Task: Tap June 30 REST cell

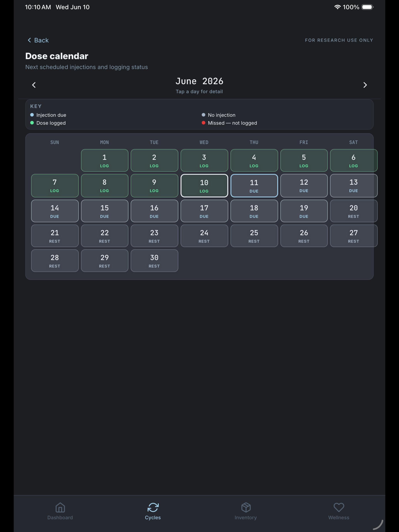Action: tap(154, 261)
